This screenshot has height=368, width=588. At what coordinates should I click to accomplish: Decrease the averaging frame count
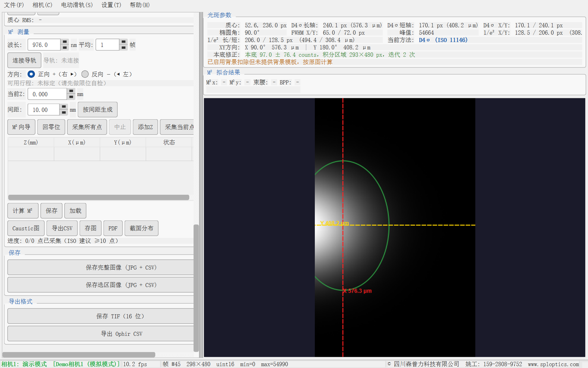(x=123, y=48)
